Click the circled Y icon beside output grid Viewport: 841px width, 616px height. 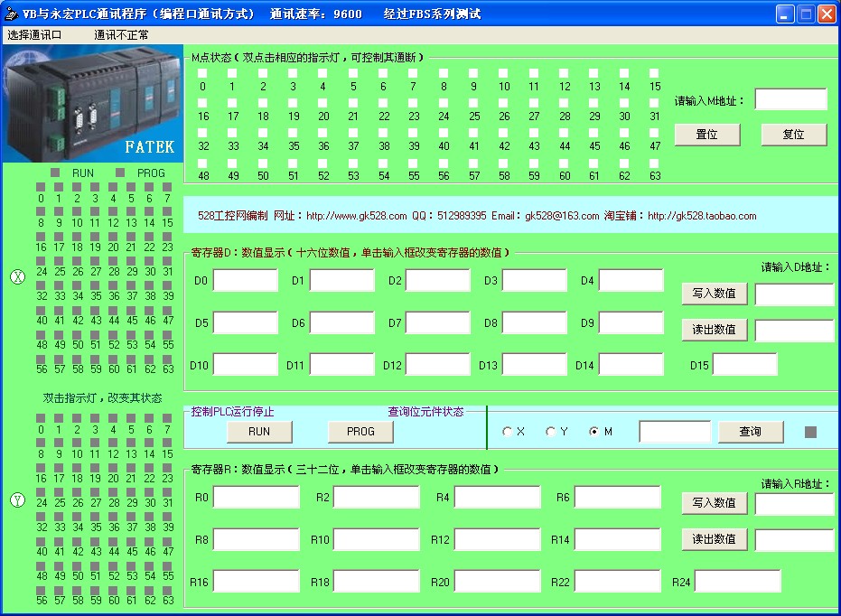click(15, 501)
